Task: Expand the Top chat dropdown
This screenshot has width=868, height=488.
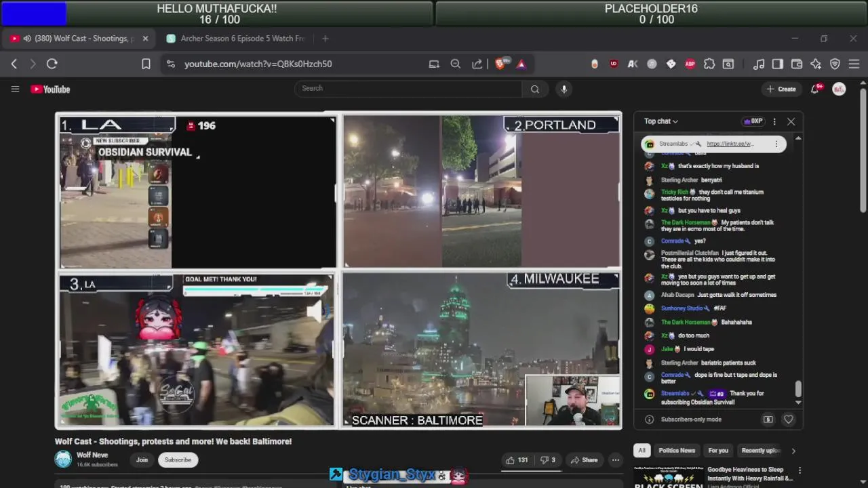Action: [x=661, y=121]
